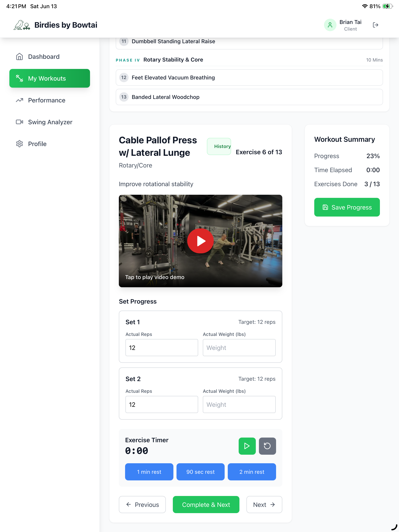Select My Workouts in the sidebar
Image resolution: width=399 pixels, height=532 pixels.
[49, 78]
